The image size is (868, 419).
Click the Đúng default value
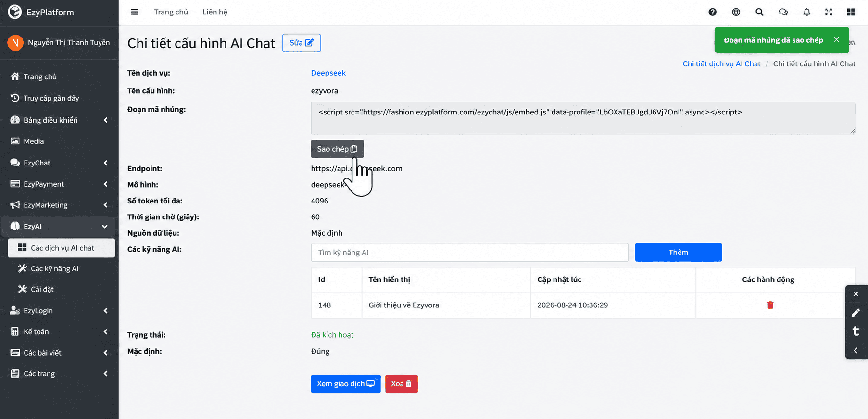tap(320, 351)
